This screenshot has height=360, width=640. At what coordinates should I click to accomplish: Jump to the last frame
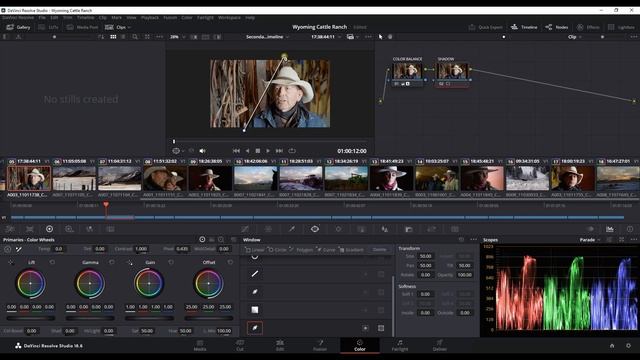pyautogui.click(x=279, y=151)
